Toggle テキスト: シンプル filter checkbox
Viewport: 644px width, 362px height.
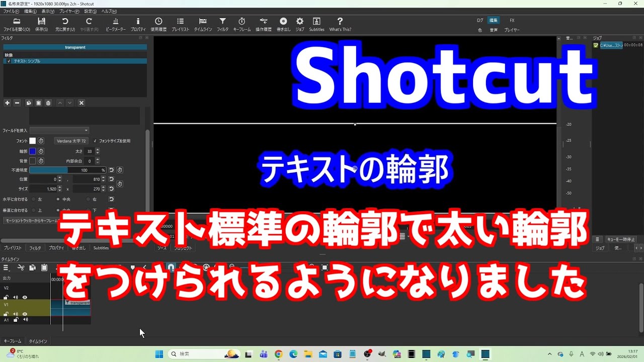[9, 61]
